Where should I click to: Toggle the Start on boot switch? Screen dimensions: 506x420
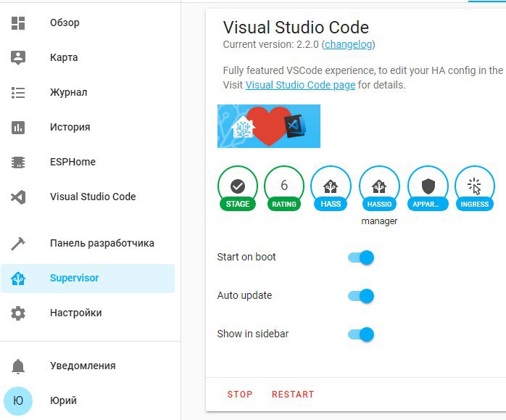[361, 258]
